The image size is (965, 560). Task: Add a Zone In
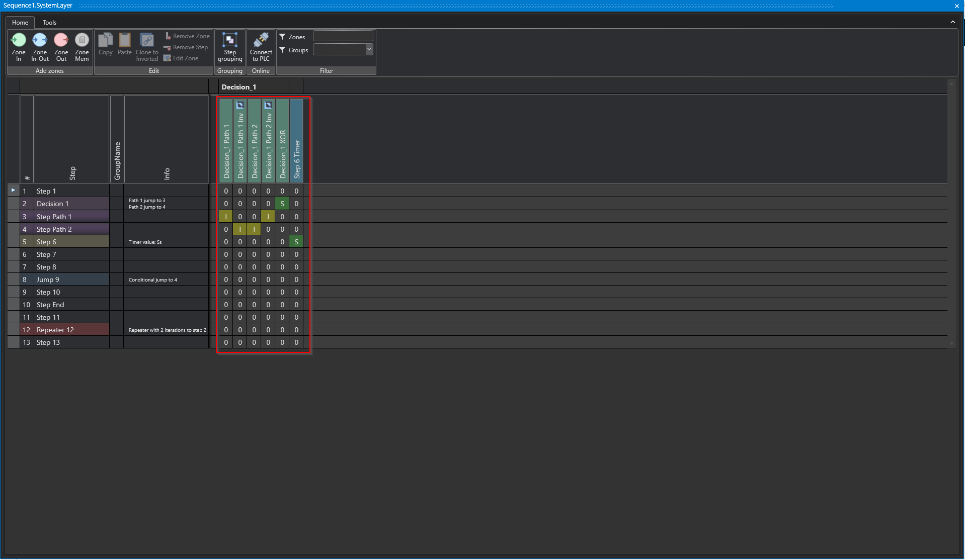[19, 47]
